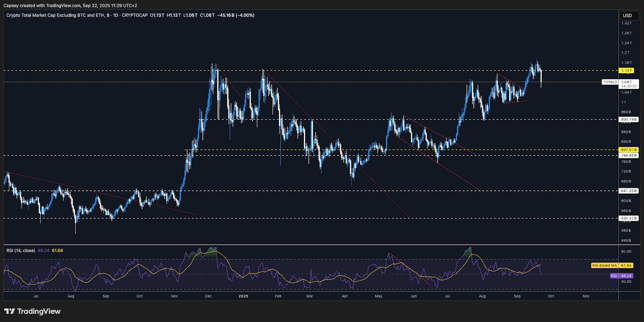
Task: Click the 760B price axis tick
Action: click(x=626, y=161)
